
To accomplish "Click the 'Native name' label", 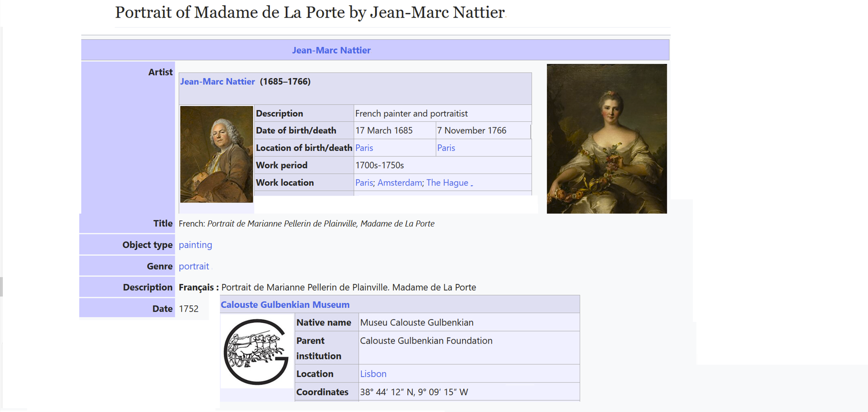I will pyautogui.click(x=324, y=323).
